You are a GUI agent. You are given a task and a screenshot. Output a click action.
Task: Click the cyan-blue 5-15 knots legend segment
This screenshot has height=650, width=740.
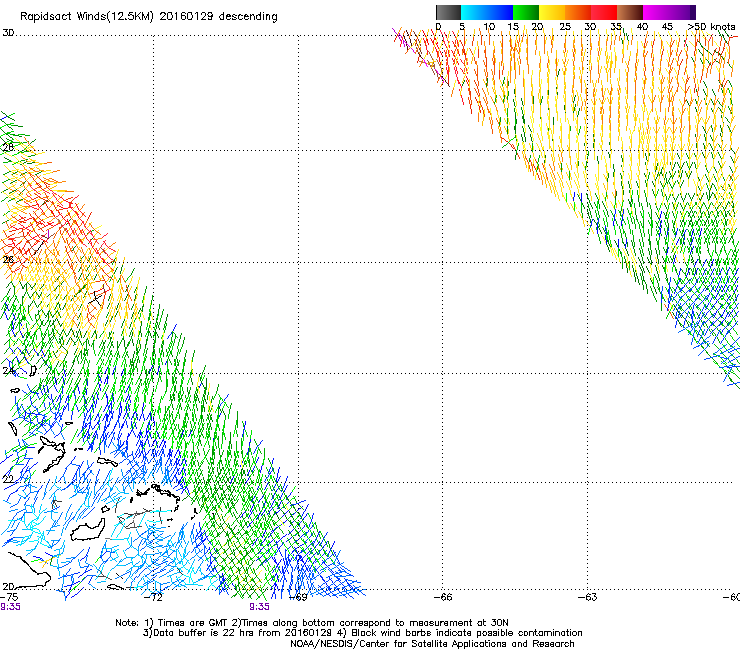coord(487,12)
